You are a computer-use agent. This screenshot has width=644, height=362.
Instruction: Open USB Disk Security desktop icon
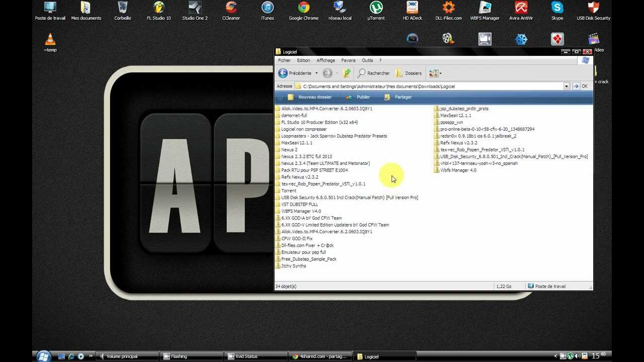pyautogui.click(x=593, y=11)
